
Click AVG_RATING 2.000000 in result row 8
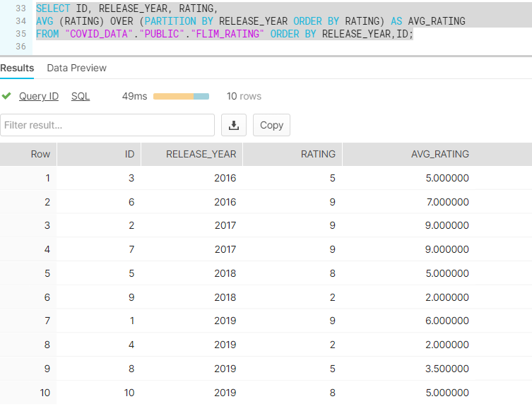click(447, 345)
